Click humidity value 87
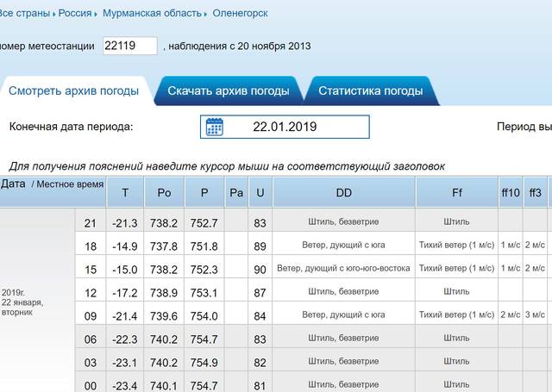 (x=260, y=293)
